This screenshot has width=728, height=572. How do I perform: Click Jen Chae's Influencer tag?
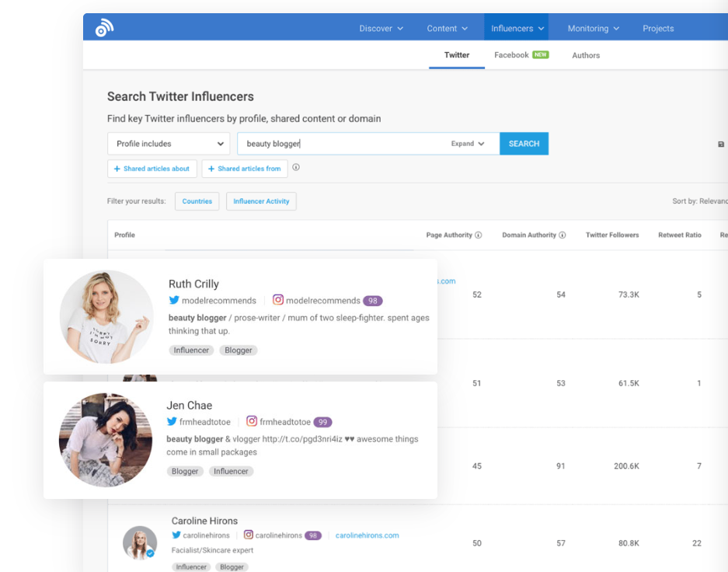[231, 471]
